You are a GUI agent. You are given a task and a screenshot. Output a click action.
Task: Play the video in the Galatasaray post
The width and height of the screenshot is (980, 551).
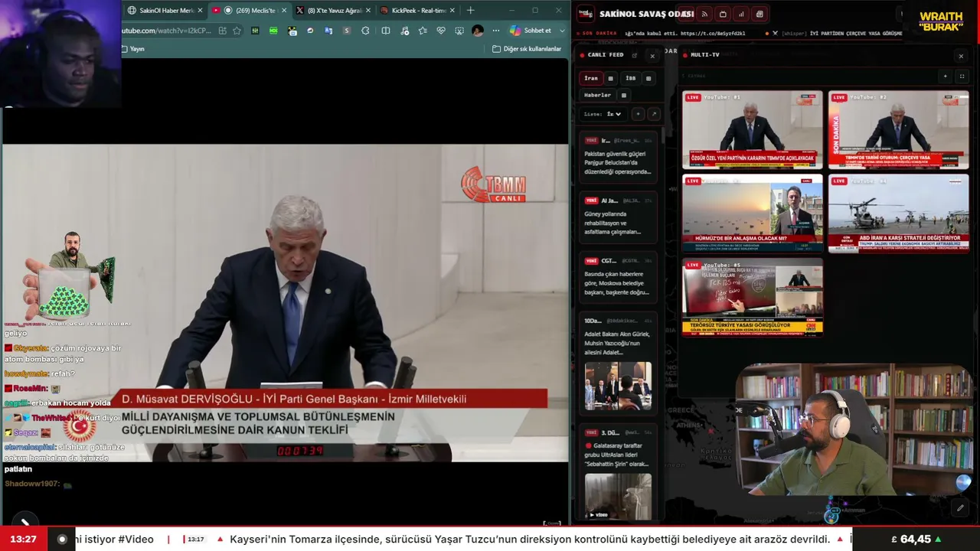point(618,497)
